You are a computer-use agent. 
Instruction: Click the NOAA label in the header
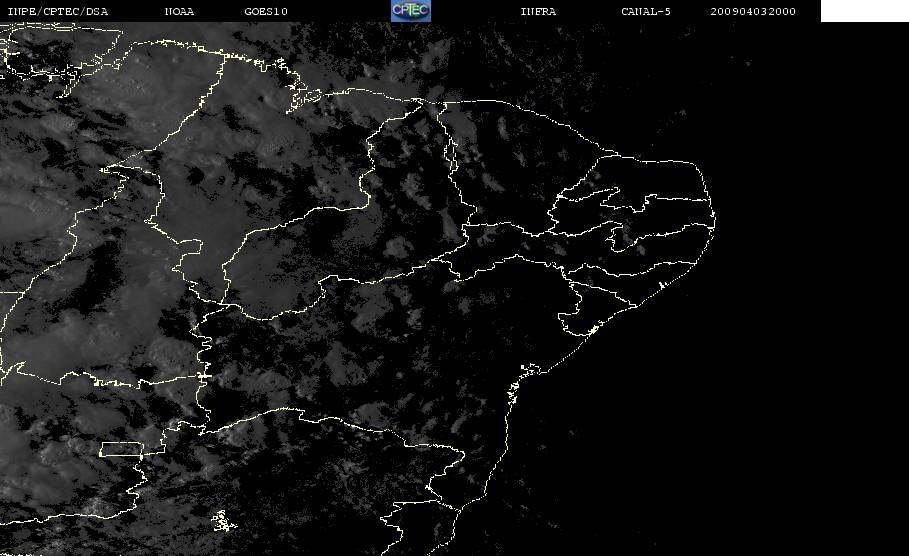179,11
